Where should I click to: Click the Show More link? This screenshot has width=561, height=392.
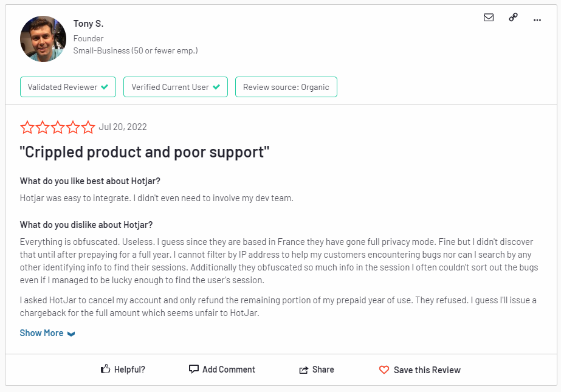coord(41,333)
